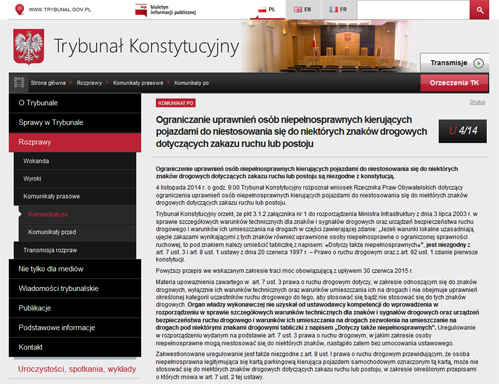
Task: Open Komunikaty przed sidebar item
Action: [x=77, y=232]
